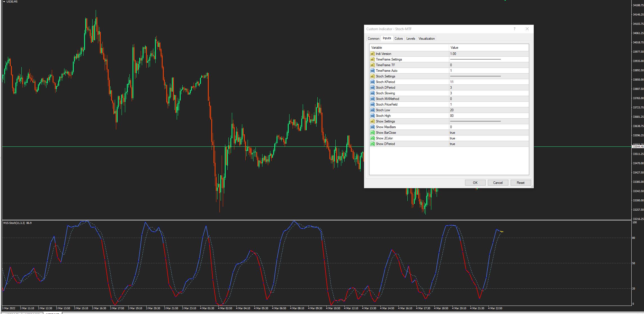This screenshot has width=644, height=314.
Task: Click the Stoch.KPeriod integer icon
Action: pos(373,82)
